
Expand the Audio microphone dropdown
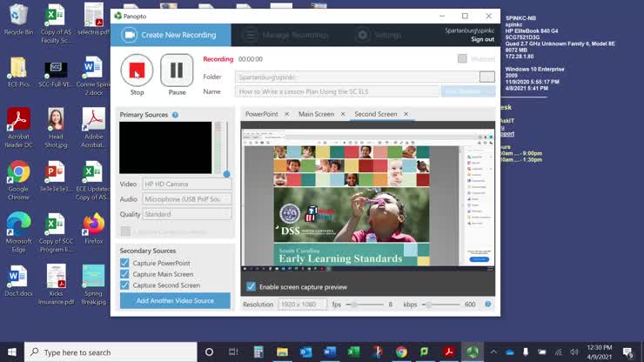click(x=186, y=199)
